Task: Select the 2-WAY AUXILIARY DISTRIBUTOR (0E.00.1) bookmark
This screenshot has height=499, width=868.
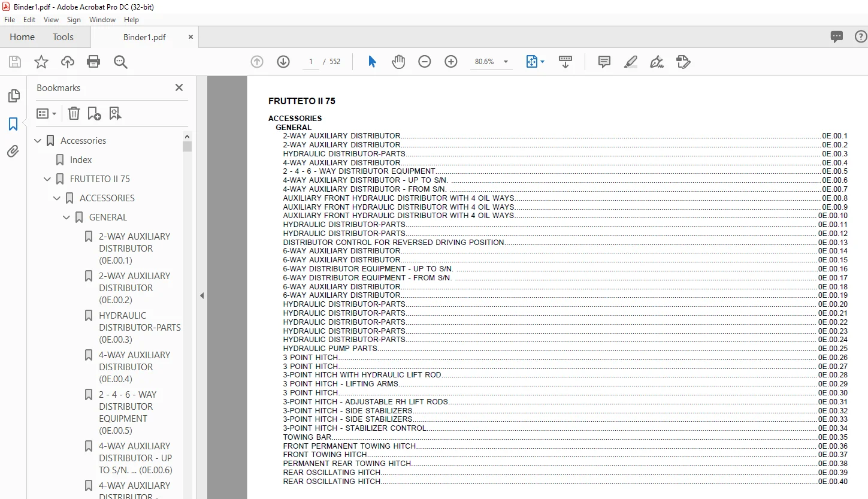Action: click(134, 249)
